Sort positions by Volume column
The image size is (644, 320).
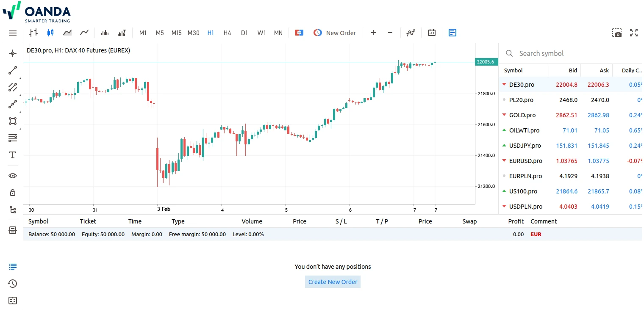point(252,221)
